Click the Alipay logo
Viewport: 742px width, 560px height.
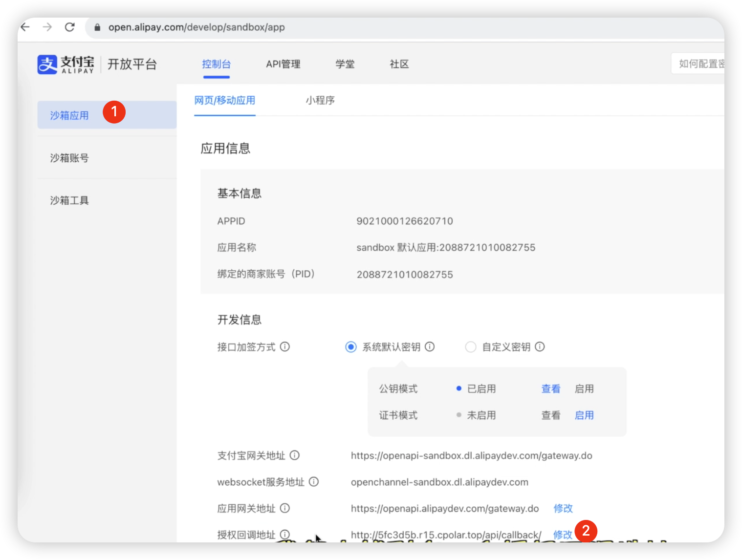coord(65,64)
